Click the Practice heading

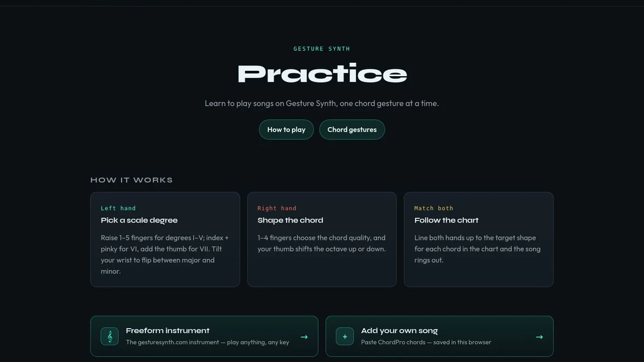click(x=322, y=73)
